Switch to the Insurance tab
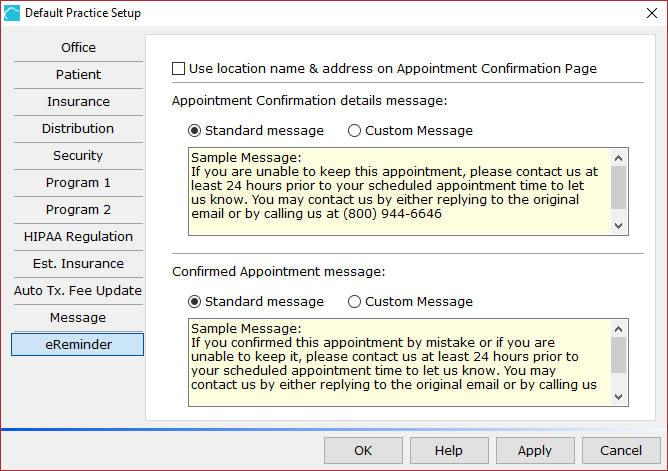Screen dimensions: 668x471 click(78, 102)
